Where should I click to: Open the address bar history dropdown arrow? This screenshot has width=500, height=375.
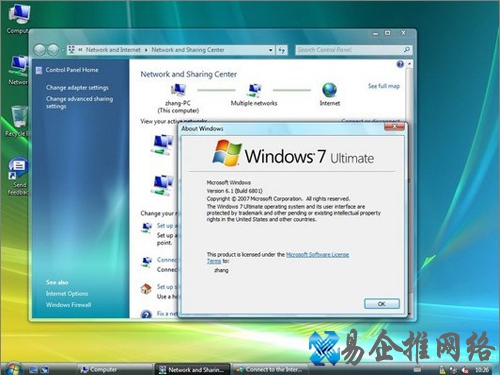tap(271, 50)
